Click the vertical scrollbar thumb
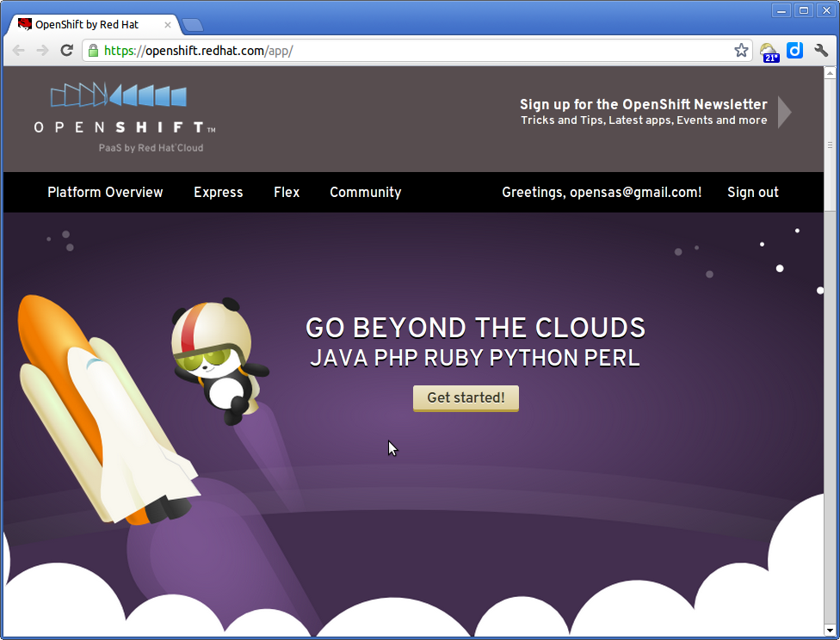840x640 pixels. (x=830, y=145)
